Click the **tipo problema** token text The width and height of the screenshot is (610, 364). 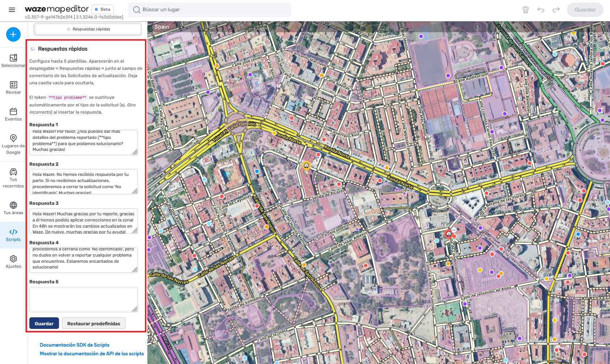68,97
